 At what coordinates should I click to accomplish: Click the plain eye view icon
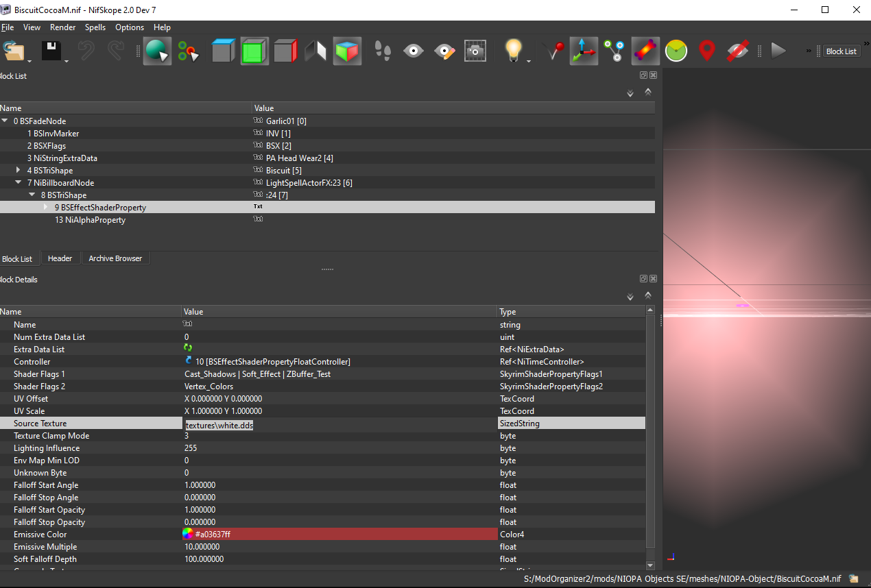tap(413, 51)
